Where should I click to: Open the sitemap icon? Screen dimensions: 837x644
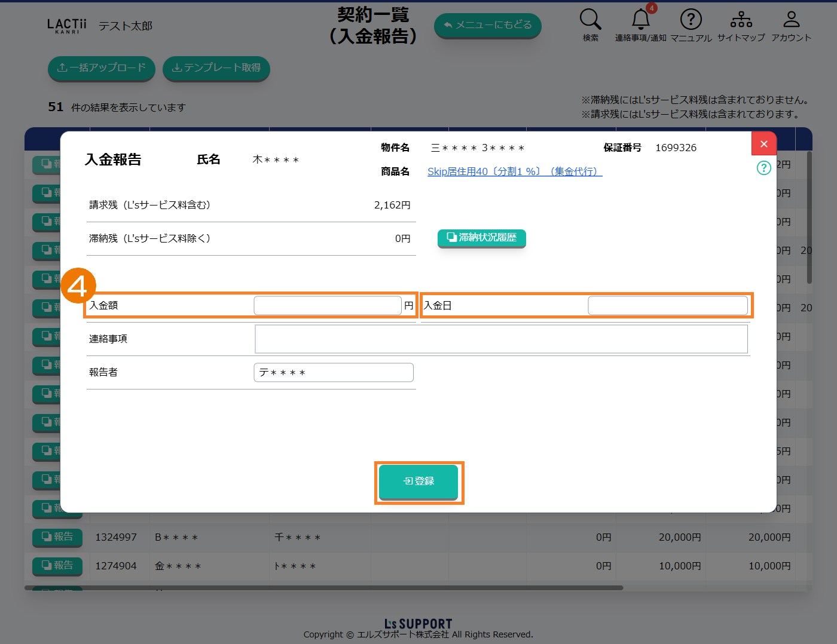tap(741, 20)
